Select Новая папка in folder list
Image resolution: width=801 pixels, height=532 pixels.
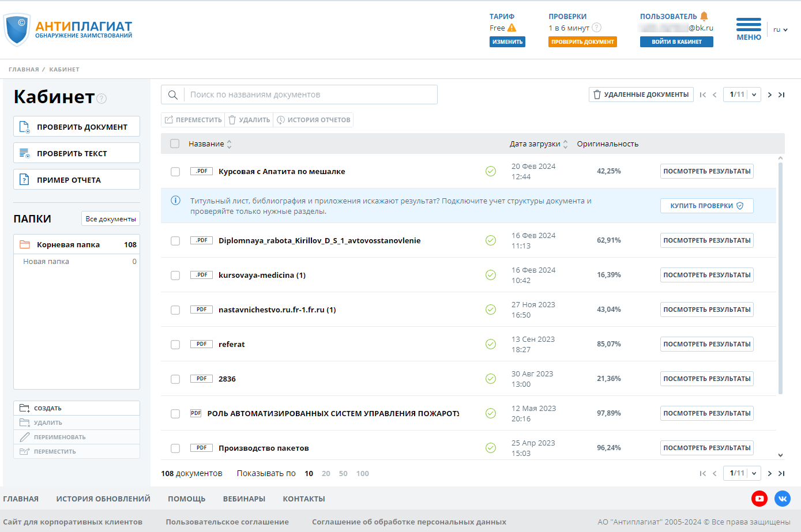77,262
